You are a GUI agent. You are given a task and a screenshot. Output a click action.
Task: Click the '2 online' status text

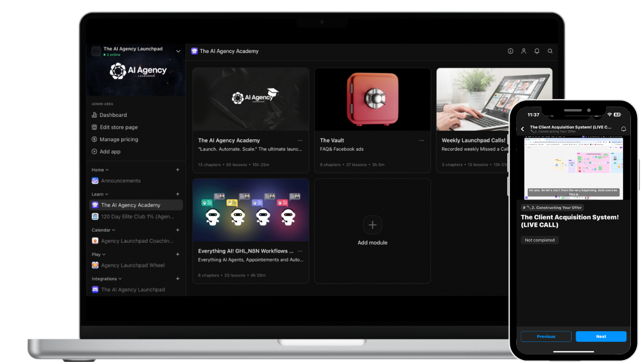(112, 54)
